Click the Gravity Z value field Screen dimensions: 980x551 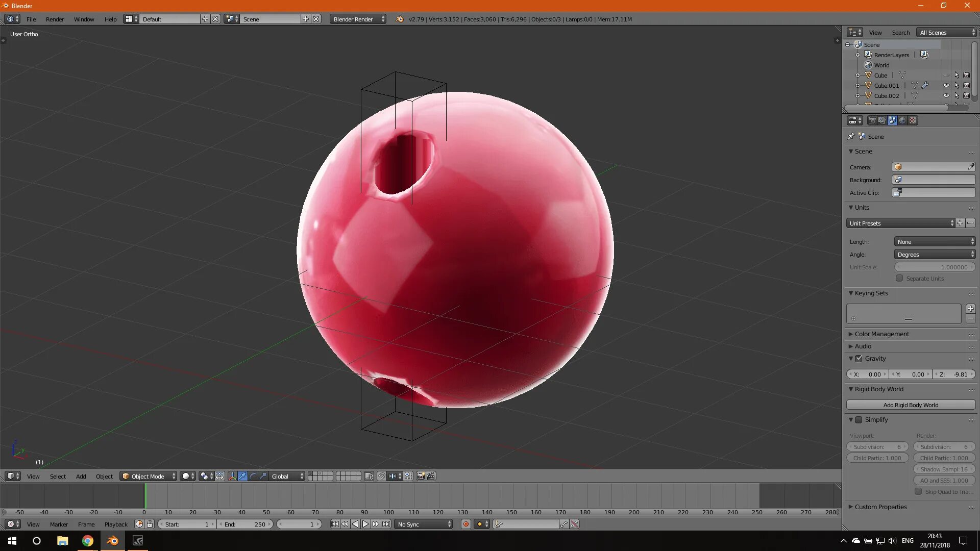[954, 374]
